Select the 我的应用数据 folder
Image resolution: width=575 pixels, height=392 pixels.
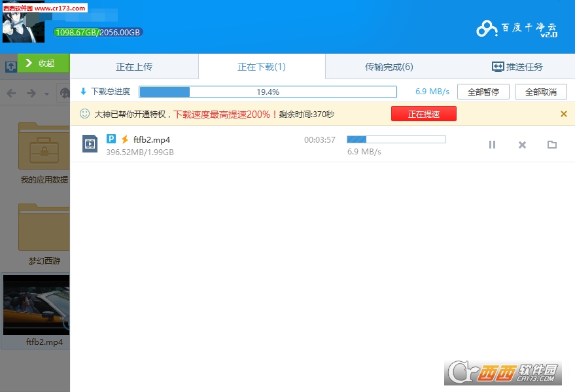(x=44, y=146)
